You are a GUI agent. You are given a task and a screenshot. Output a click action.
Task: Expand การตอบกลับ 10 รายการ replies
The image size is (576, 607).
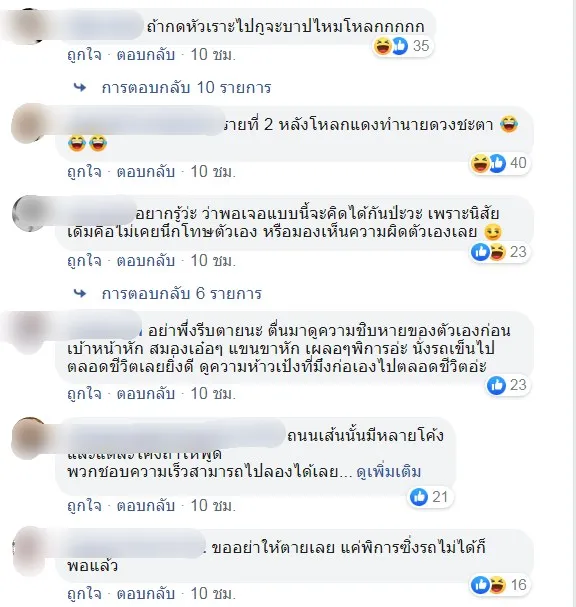click(x=186, y=88)
